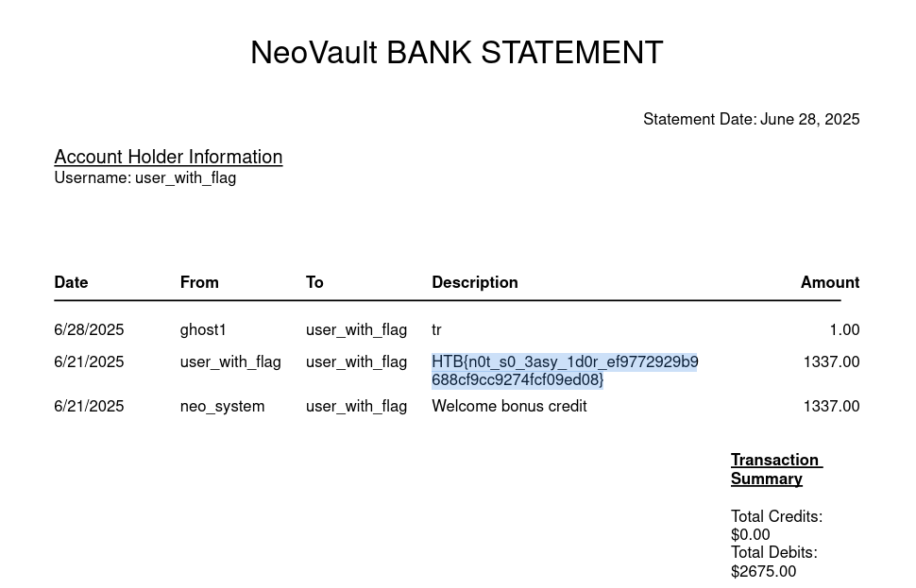The width and height of the screenshot is (916, 588).
Task: Click the From column header
Action: point(199,282)
